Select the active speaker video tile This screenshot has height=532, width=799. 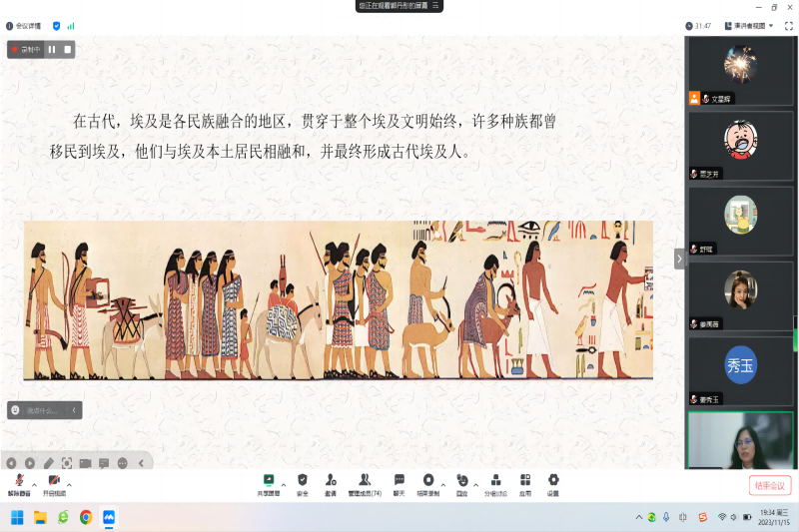pyautogui.click(x=740, y=440)
